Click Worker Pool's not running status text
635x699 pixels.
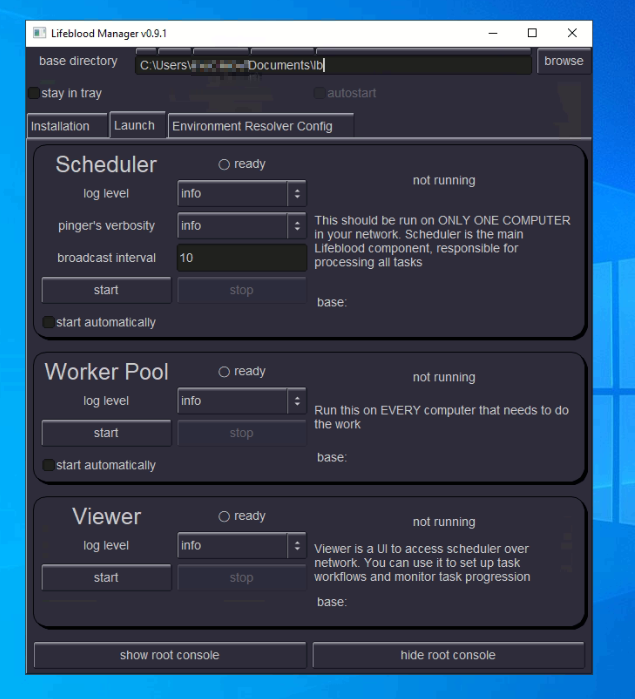(444, 378)
